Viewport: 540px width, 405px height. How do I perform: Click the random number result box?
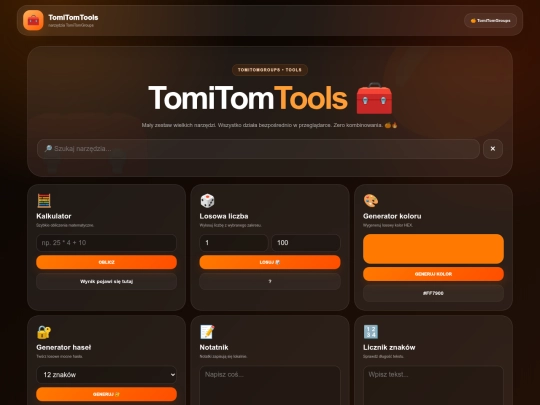pos(270,281)
